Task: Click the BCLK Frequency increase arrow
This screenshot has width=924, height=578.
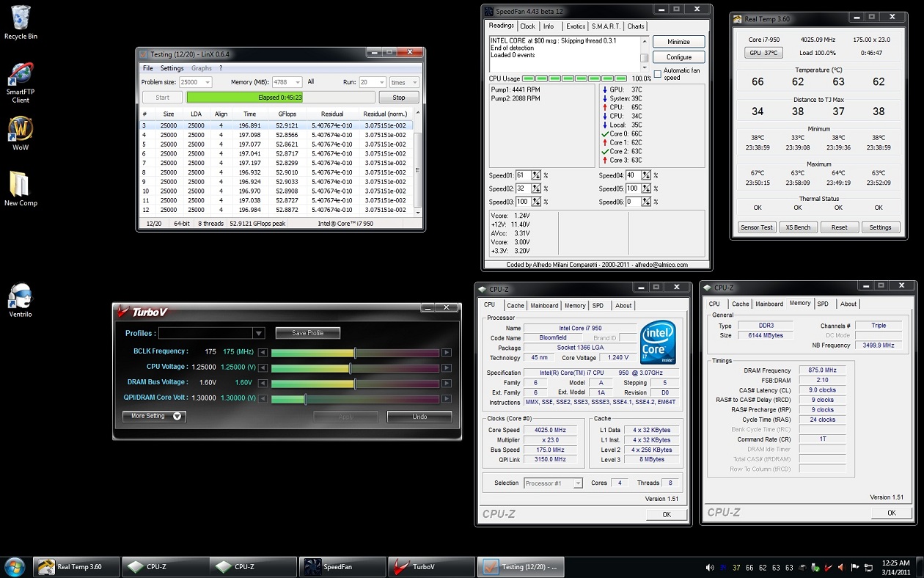Action: (447, 352)
